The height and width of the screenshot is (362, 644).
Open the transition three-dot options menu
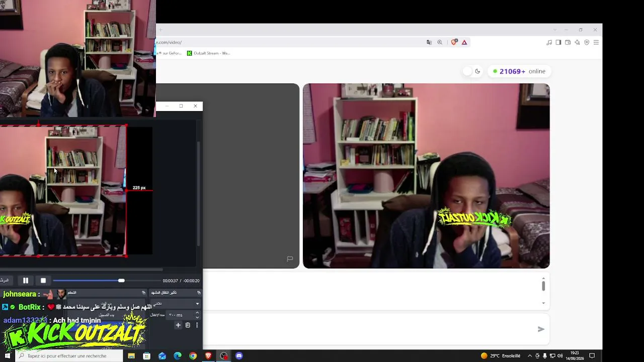(x=197, y=325)
